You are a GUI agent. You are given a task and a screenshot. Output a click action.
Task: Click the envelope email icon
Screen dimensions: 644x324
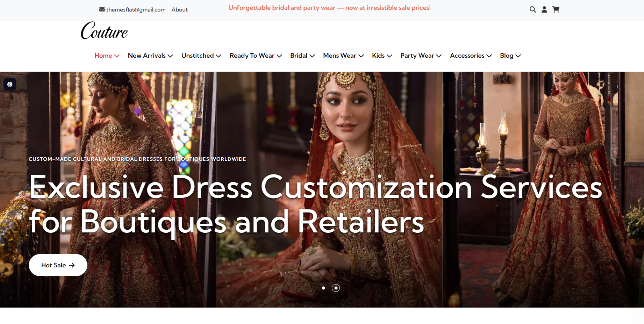coord(102,9)
